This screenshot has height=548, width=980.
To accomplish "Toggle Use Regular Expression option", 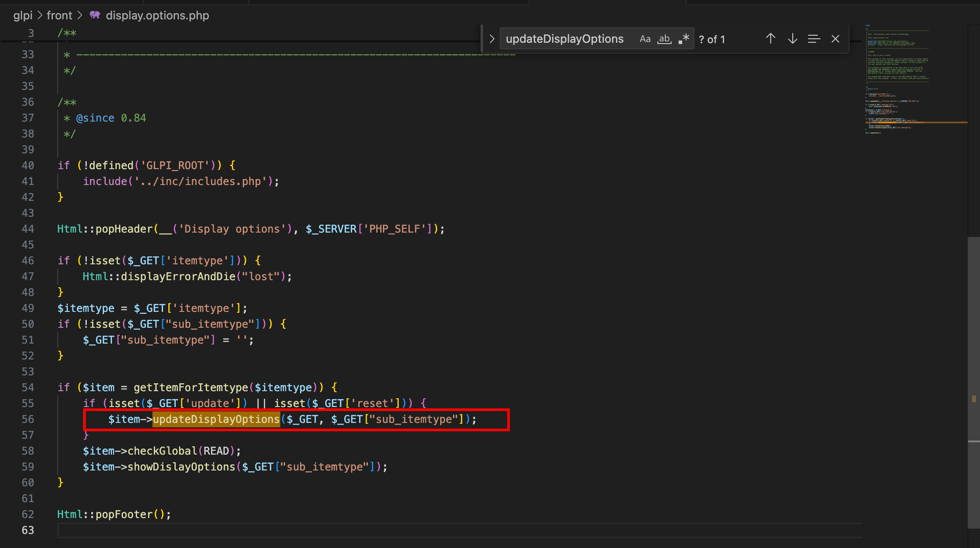I will (x=684, y=39).
